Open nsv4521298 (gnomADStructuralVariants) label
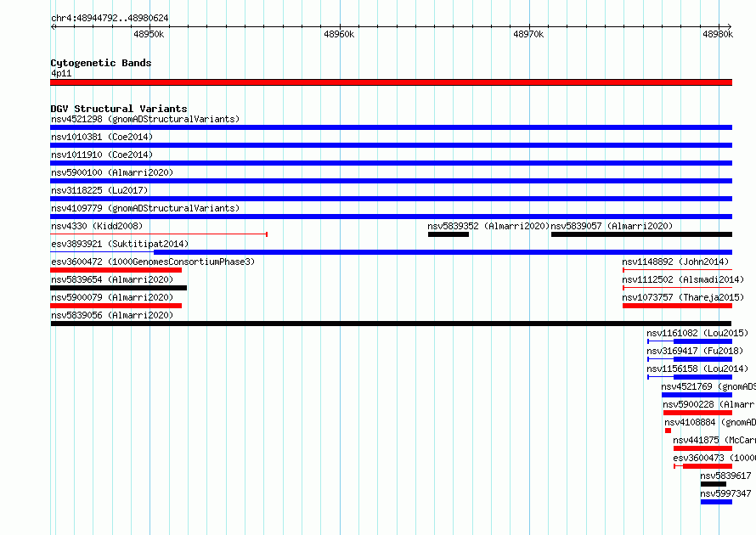Viewport: 756px width, 535px height. click(145, 119)
